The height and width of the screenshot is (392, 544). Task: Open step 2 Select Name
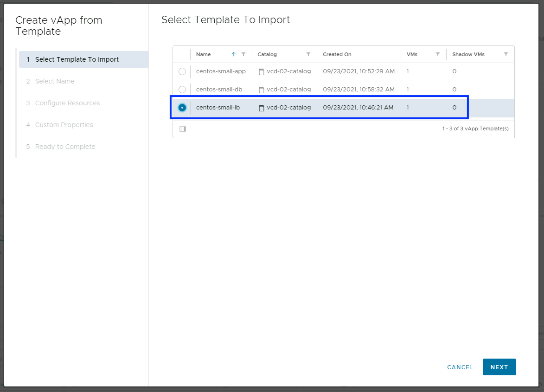[x=55, y=81]
